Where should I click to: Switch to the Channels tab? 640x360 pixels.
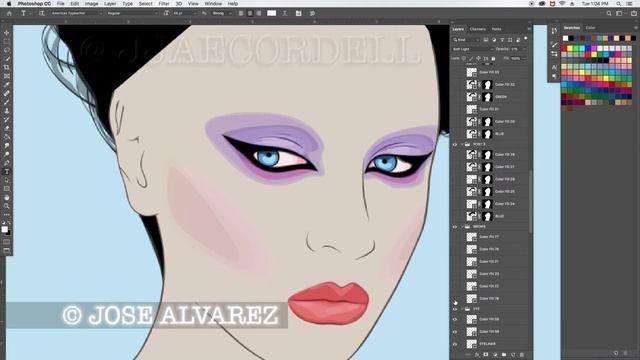[478, 29]
